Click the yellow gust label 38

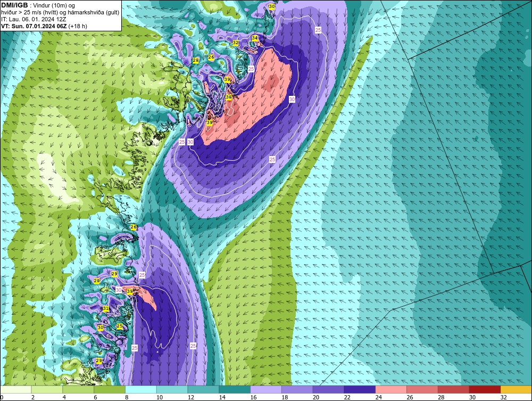tap(229, 97)
